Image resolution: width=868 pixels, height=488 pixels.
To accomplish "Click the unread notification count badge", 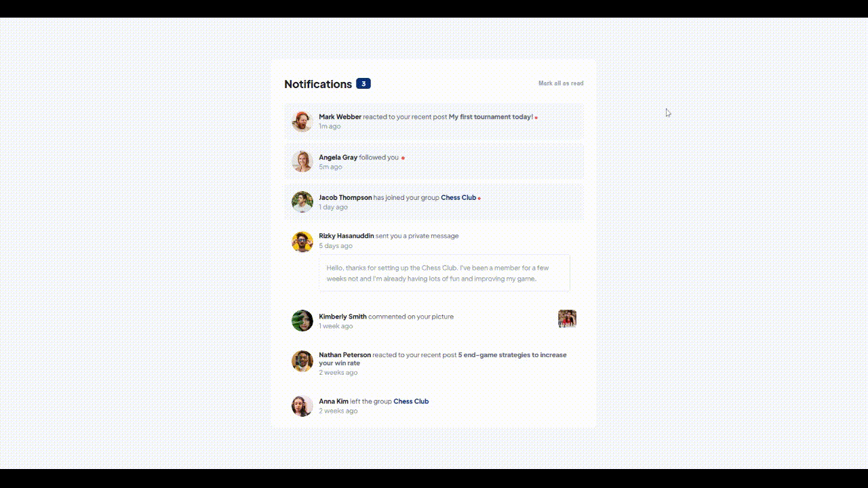I will point(363,83).
